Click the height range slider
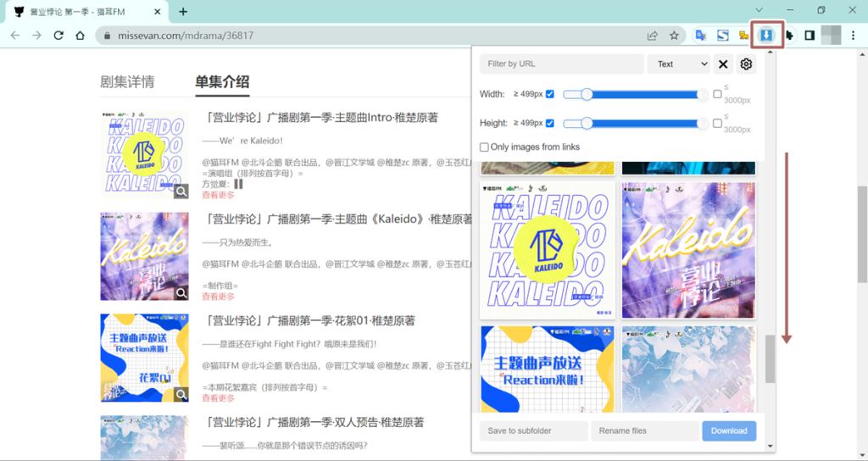 coord(636,123)
